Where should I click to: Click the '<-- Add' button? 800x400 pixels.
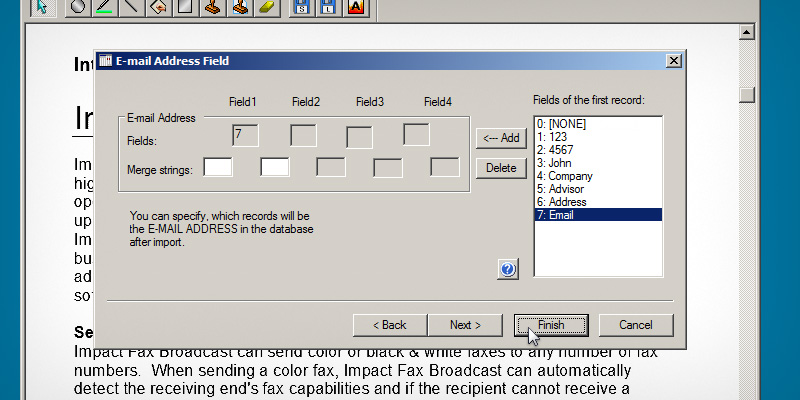[x=501, y=138]
